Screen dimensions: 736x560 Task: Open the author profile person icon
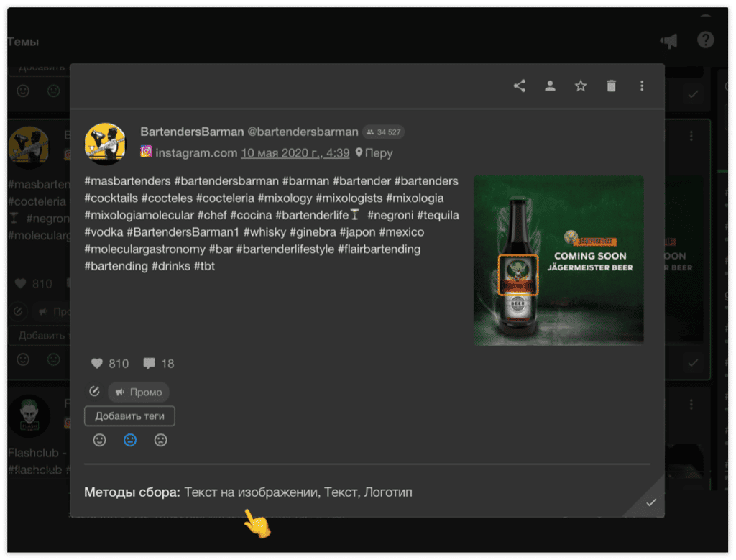pyautogui.click(x=550, y=86)
